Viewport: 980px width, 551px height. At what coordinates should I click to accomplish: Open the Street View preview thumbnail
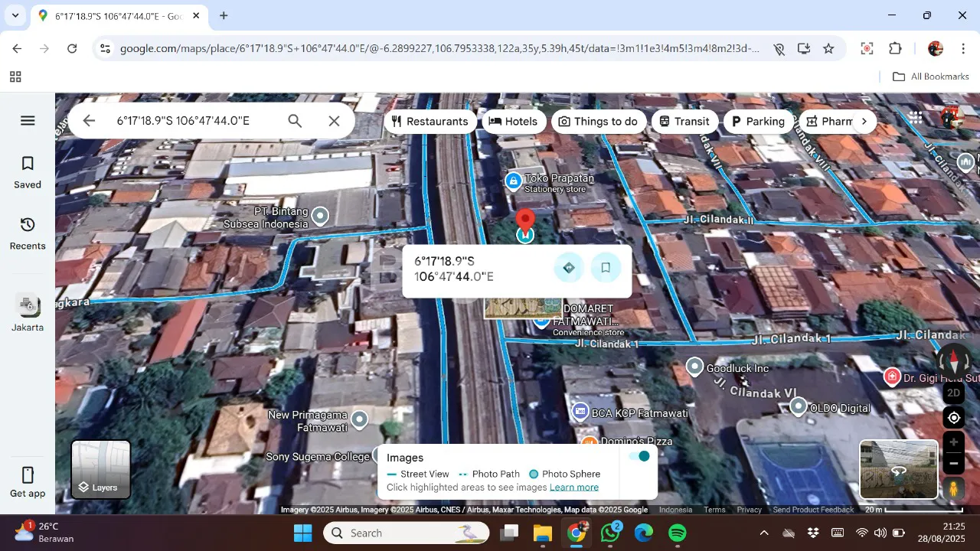[x=898, y=469]
